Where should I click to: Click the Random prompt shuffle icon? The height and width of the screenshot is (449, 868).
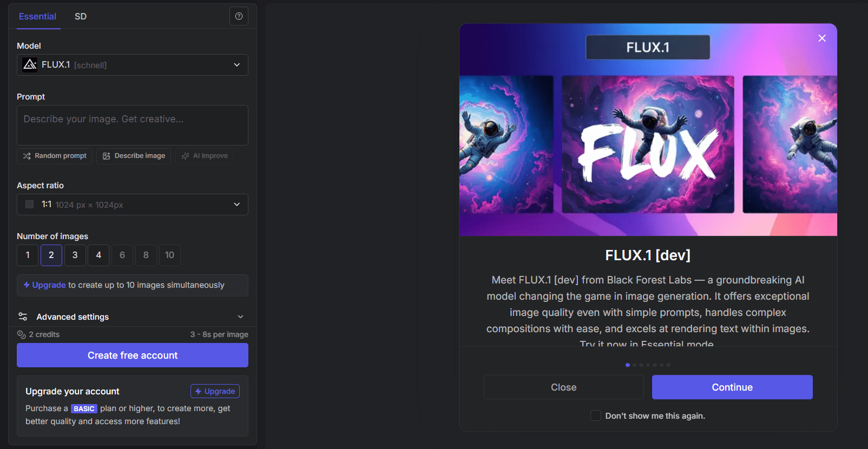[27, 156]
